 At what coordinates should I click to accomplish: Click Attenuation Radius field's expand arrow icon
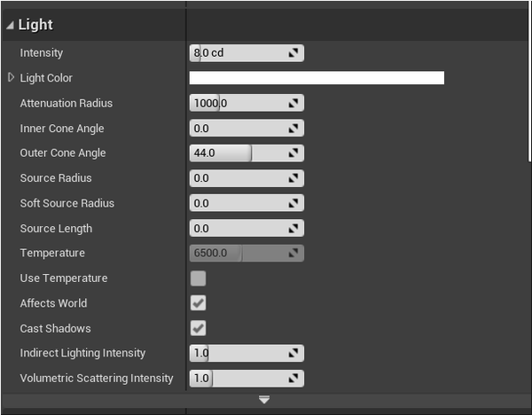(293, 104)
